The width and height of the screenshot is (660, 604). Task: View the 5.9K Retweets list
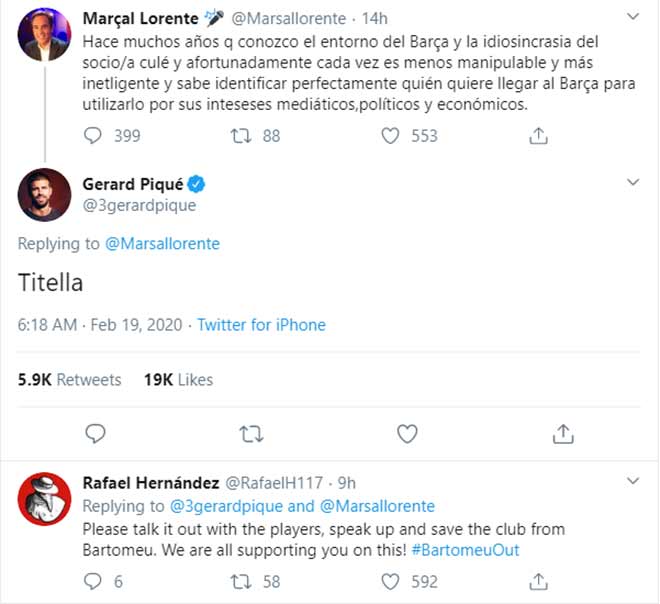click(x=70, y=380)
